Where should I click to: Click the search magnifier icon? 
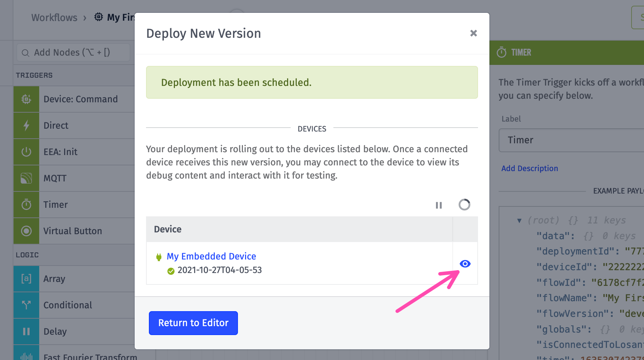click(x=26, y=53)
